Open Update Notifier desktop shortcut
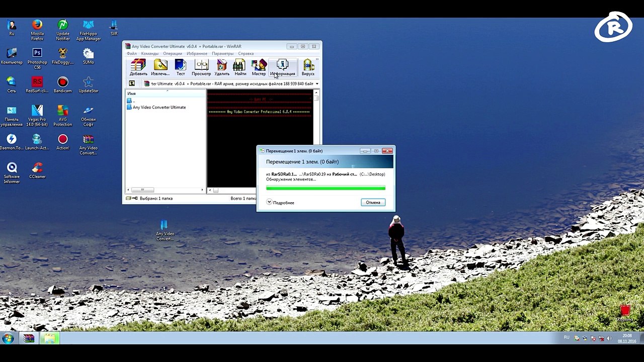This screenshot has width=644, height=362. [x=63, y=30]
